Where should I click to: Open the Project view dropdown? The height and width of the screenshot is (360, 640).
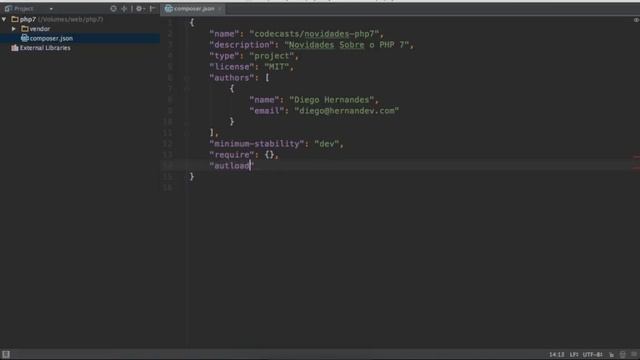click(51, 9)
